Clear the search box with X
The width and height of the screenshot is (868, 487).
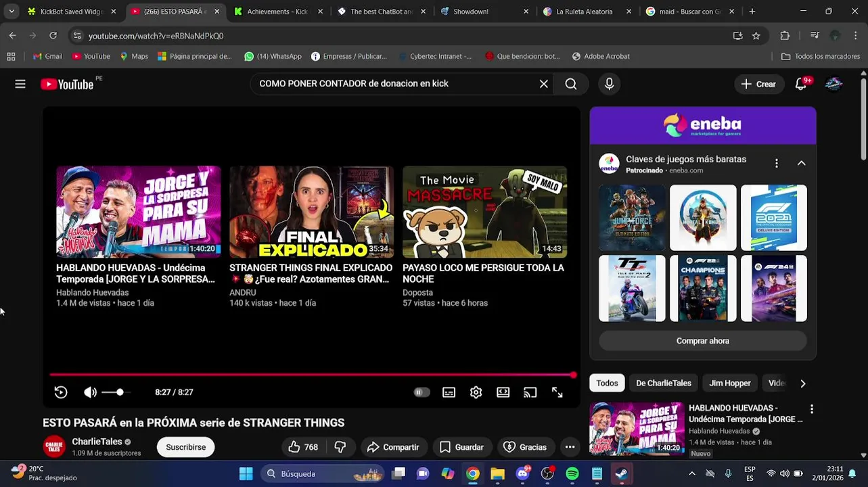544,84
